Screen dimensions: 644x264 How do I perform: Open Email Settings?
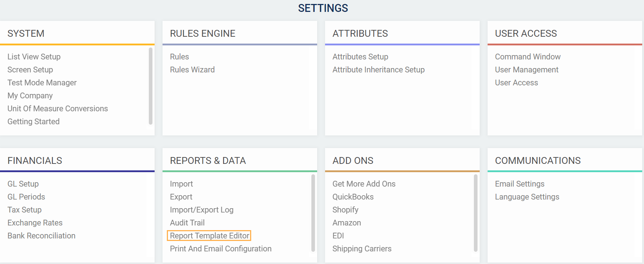coord(519,184)
